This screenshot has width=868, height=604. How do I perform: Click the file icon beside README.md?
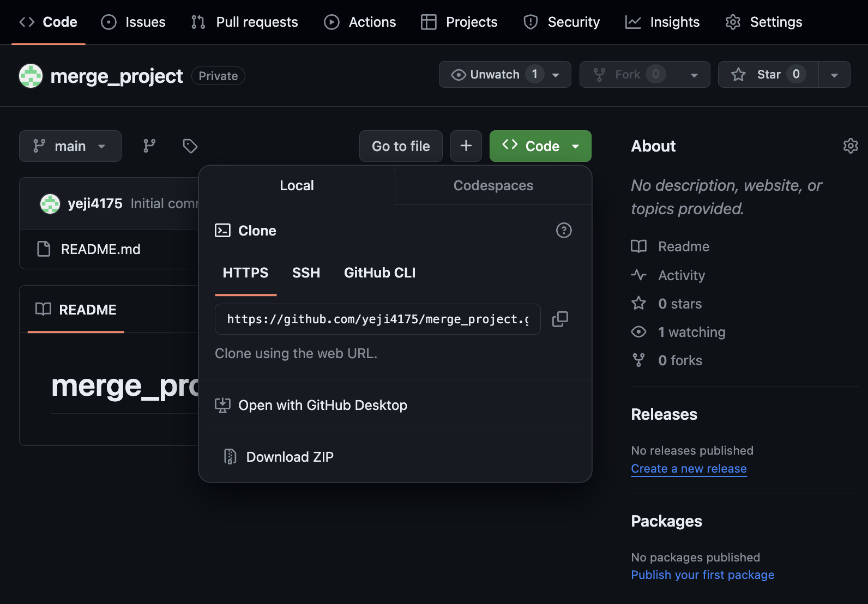(x=44, y=249)
